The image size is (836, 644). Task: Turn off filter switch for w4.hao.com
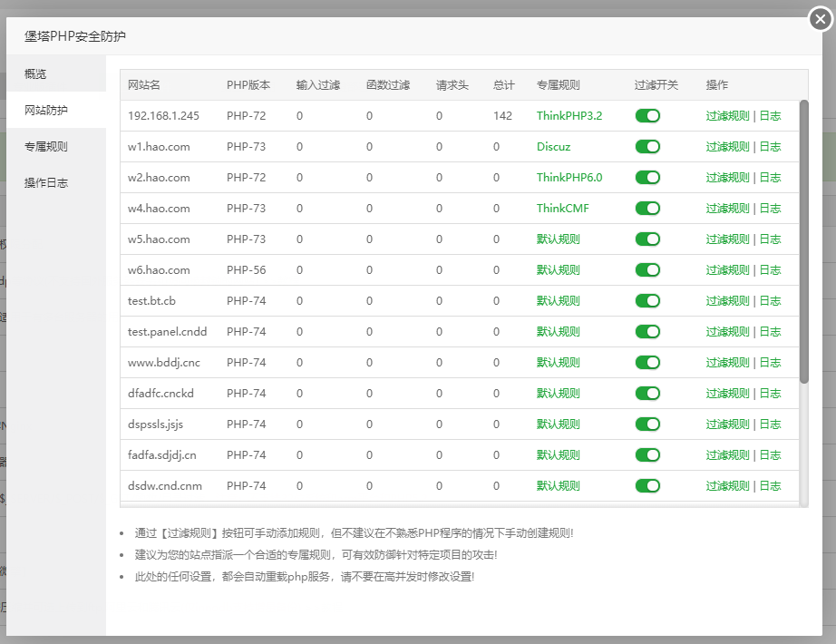point(647,209)
